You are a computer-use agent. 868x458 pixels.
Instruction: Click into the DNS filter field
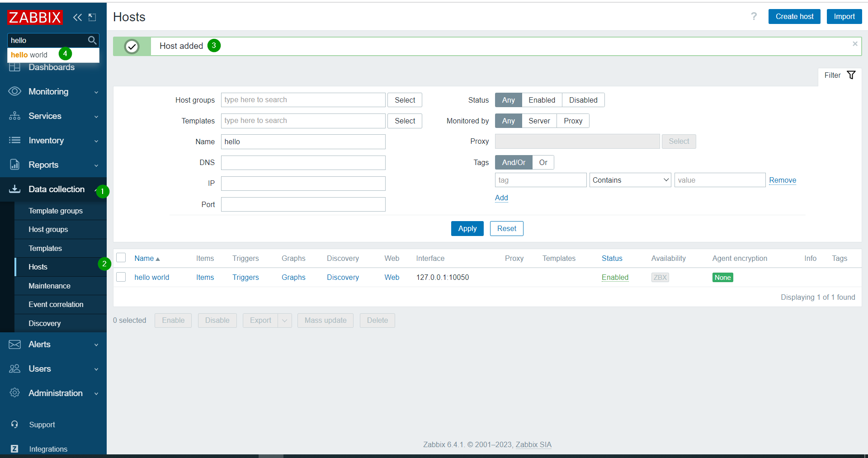click(303, 162)
